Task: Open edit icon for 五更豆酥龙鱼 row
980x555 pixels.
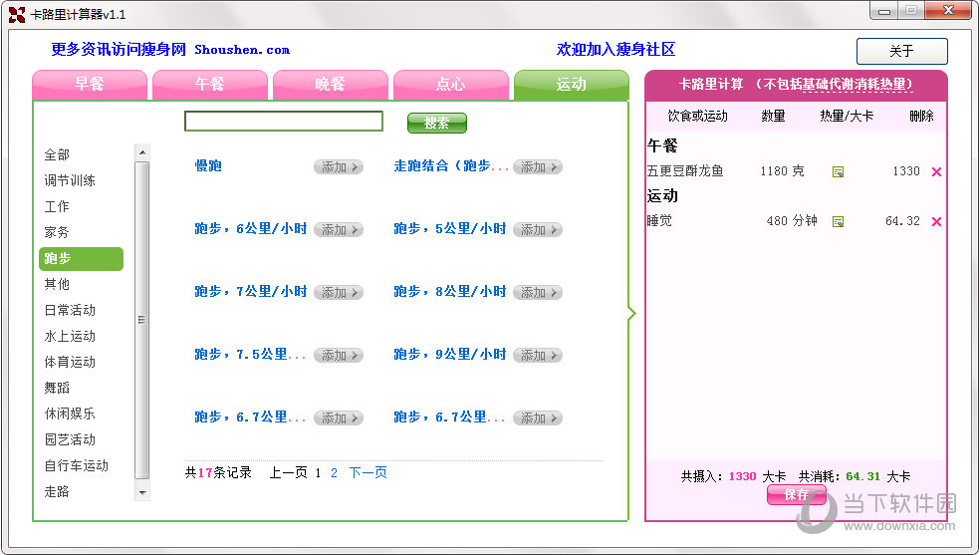Action: (x=839, y=171)
